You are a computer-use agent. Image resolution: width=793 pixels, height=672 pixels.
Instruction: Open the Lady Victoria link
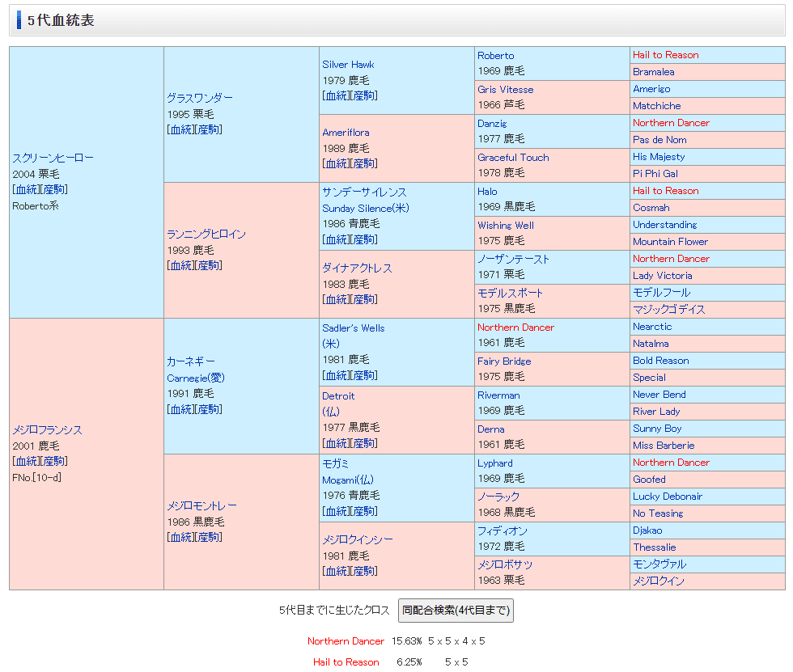[662, 276]
